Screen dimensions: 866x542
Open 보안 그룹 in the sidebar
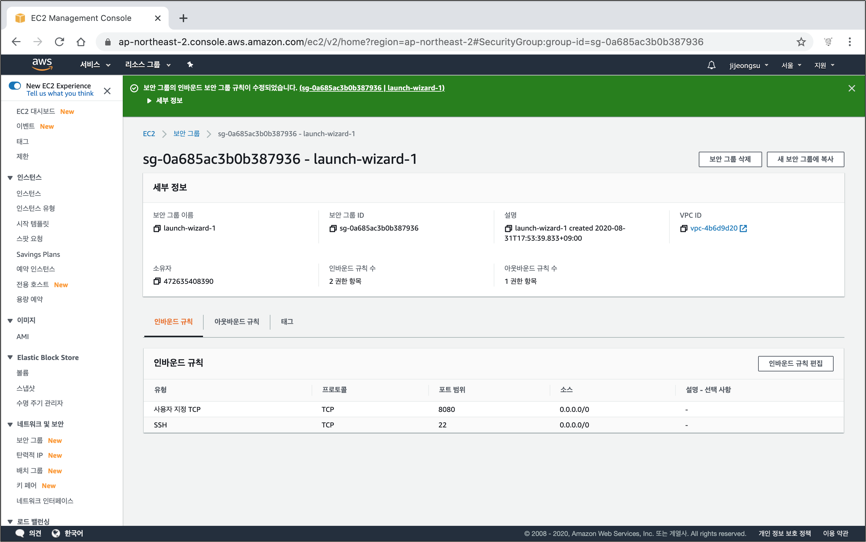click(29, 440)
